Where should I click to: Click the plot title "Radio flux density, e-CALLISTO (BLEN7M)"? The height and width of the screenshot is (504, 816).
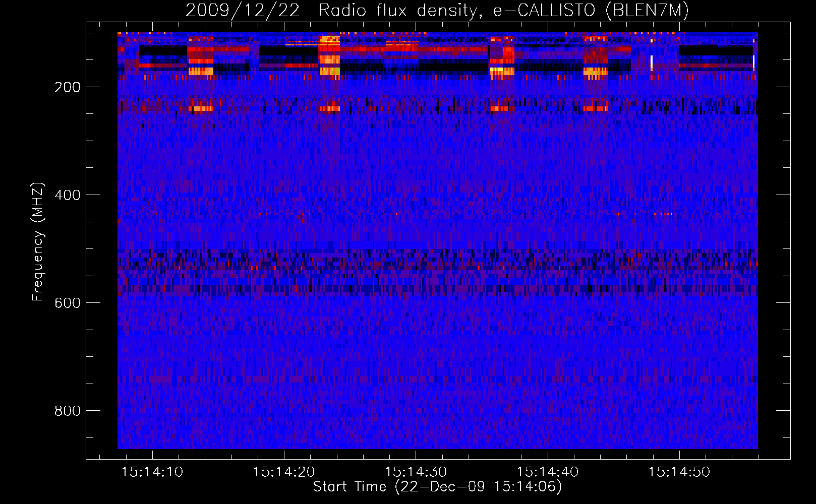click(503, 11)
